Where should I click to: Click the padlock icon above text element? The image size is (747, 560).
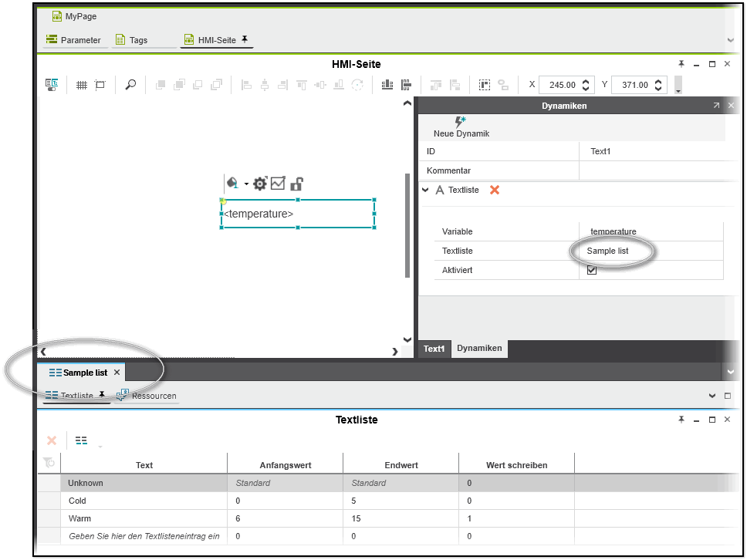[296, 184]
